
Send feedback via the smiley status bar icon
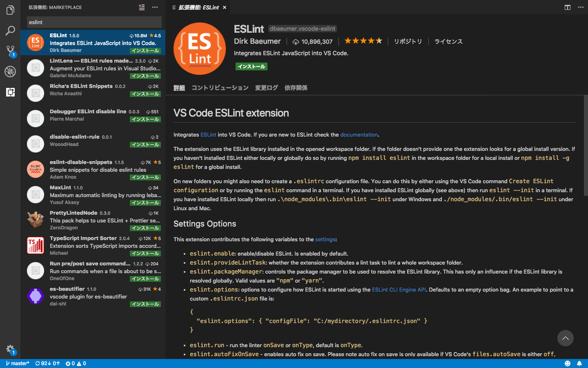(x=567, y=363)
